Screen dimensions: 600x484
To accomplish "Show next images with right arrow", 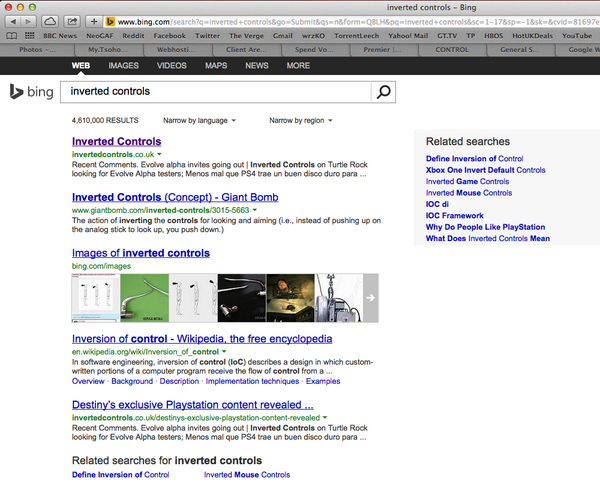I will (x=370, y=298).
